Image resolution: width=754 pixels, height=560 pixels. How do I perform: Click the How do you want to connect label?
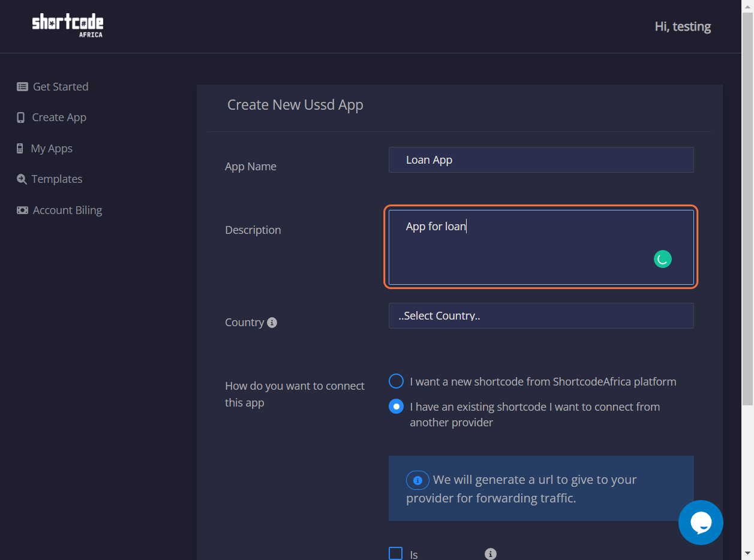[295, 395]
